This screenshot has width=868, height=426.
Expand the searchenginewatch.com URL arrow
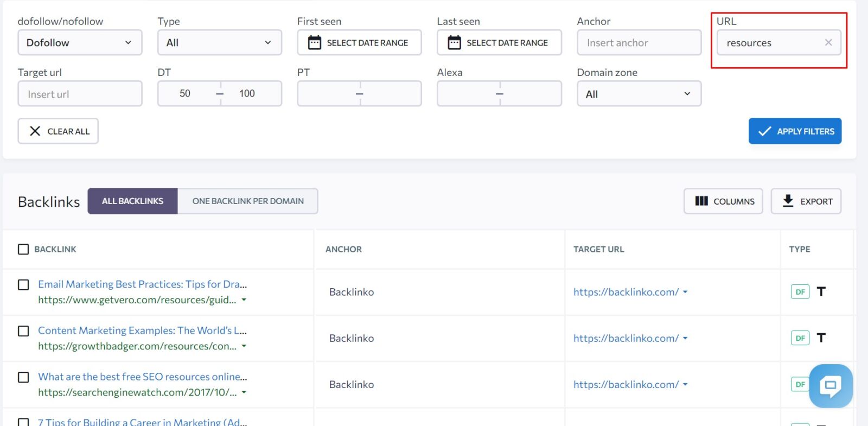244,392
